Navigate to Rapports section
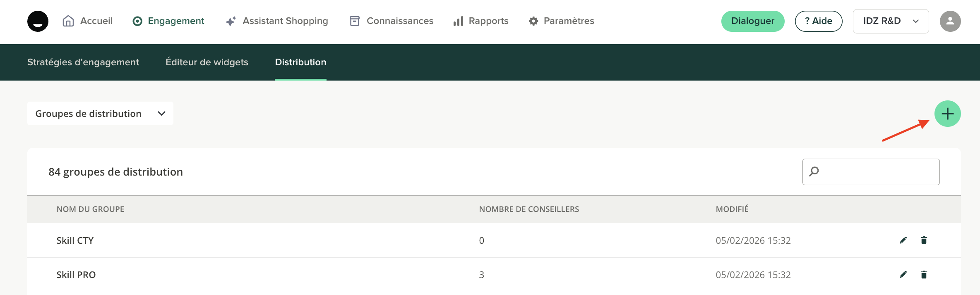This screenshot has width=980, height=295. coord(481,21)
